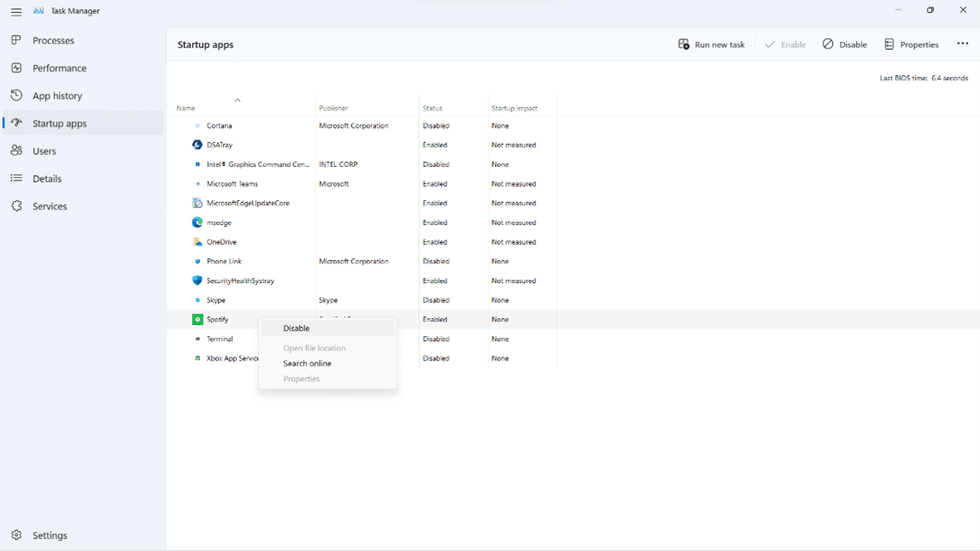Switch to the Performance page
Viewport: 980px width, 551px height.
83,68
